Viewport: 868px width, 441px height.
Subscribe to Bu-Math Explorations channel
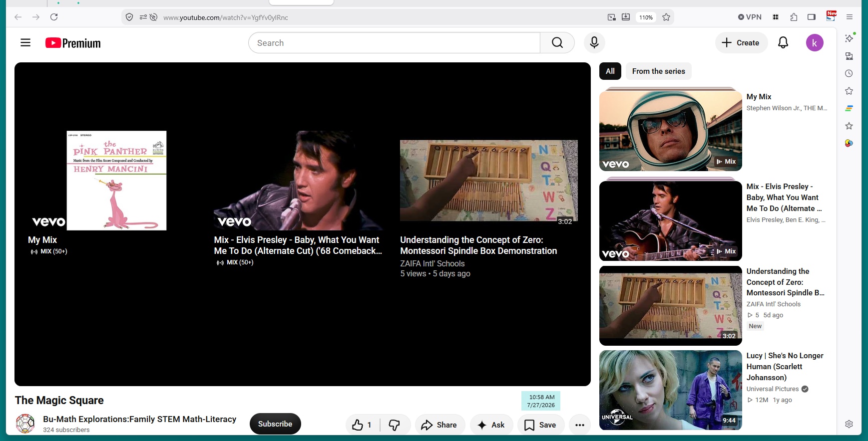[x=275, y=424]
